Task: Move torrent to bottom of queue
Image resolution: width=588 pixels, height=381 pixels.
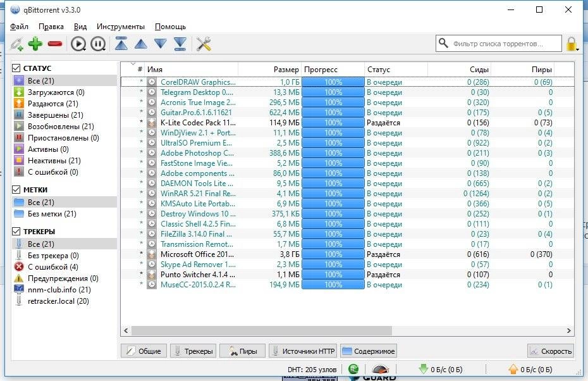Action: pos(180,44)
